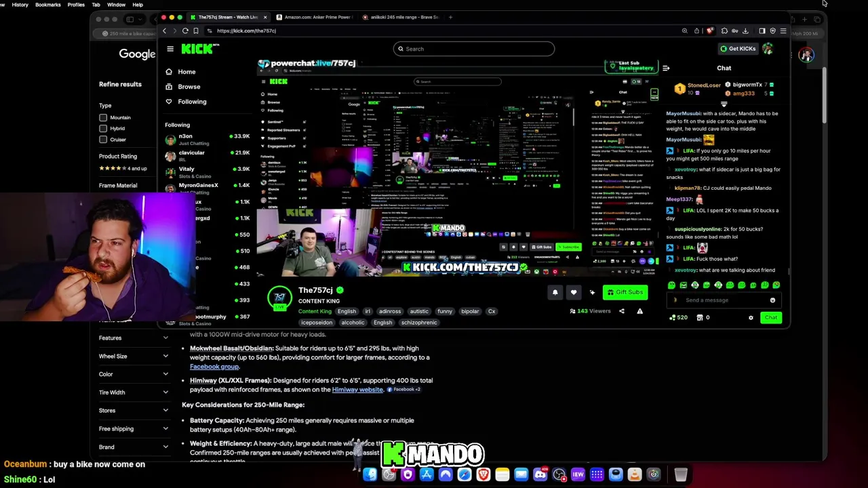868x488 pixels.
Task: Expand the Features filter
Action: 134,338
